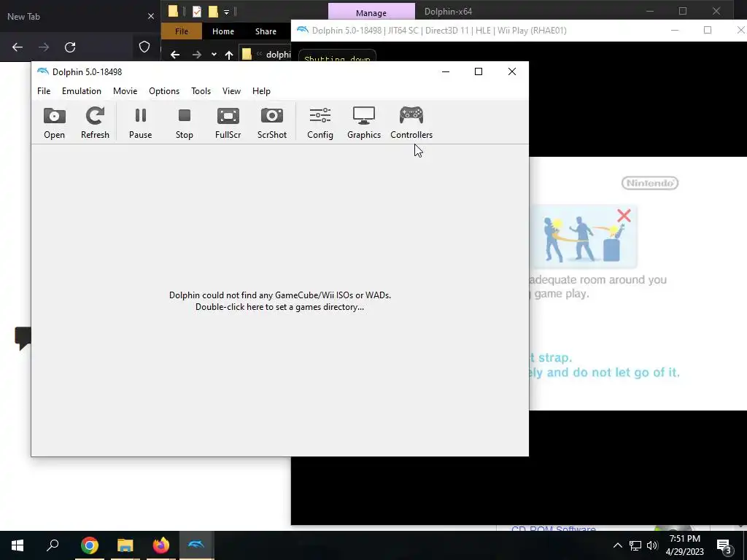Click the volume speaker tray icon
Viewport: 747px width, 560px height.
(652, 545)
